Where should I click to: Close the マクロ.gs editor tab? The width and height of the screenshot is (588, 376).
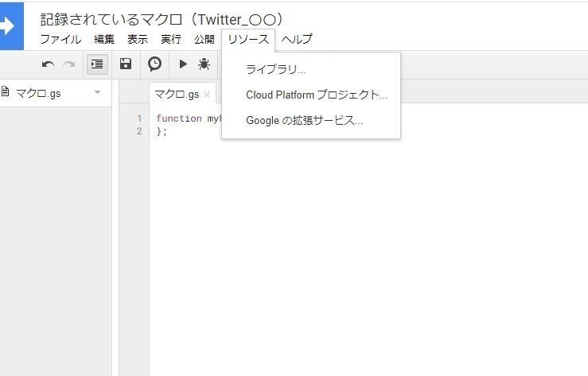coord(207,95)
